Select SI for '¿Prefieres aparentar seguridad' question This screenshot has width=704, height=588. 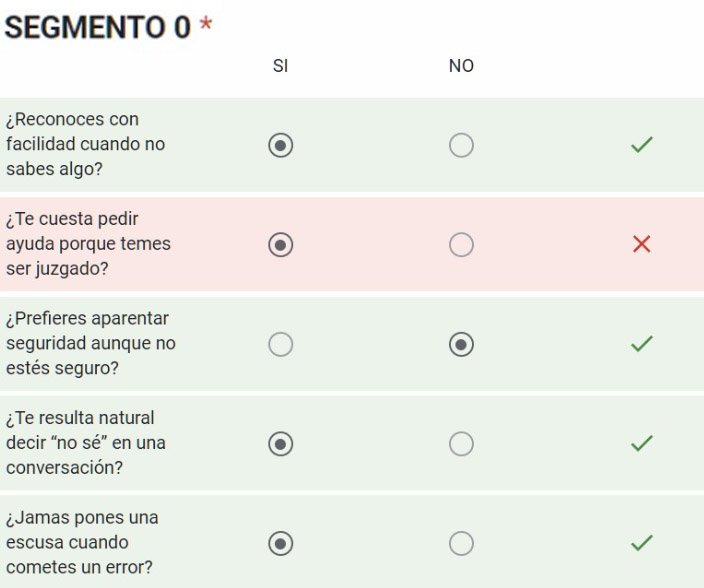[x=281, y=345]
